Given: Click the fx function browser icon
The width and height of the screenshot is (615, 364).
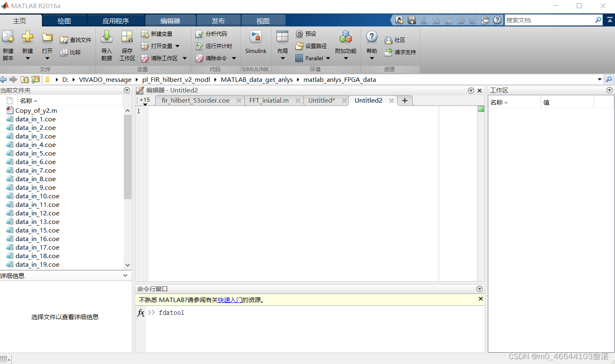Looking at the screenshot, I should [x=141, y=313].
